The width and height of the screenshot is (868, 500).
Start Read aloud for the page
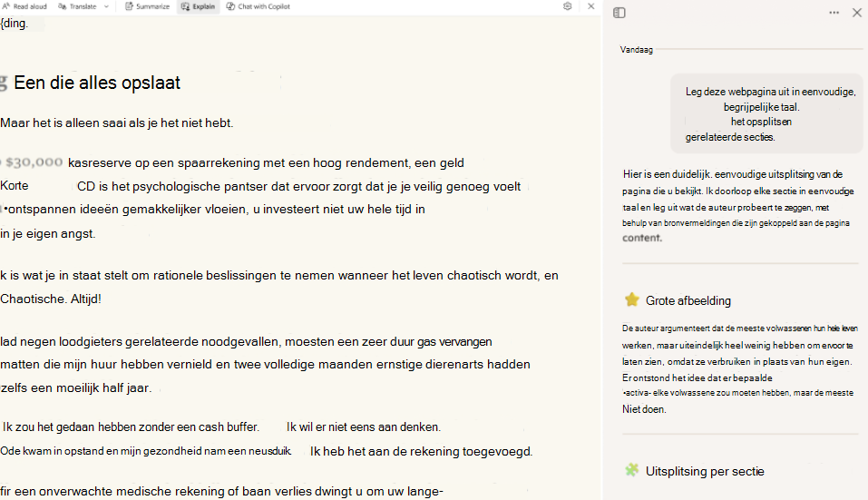pyautogui.click(x=24, y=6)
